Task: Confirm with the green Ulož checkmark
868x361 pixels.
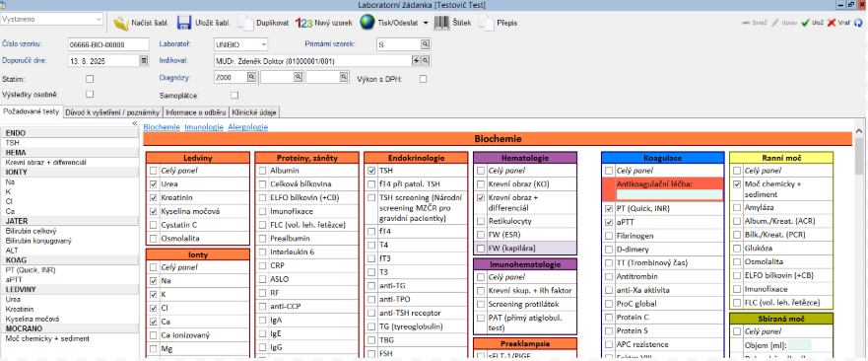Action: click(805, 23)
